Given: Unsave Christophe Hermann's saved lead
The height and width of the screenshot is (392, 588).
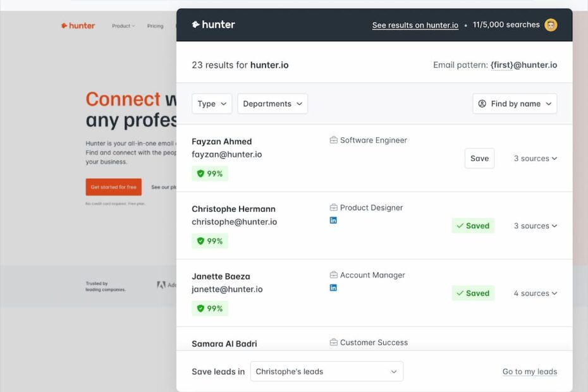Looking at the screenshot, I should [473, 225].
